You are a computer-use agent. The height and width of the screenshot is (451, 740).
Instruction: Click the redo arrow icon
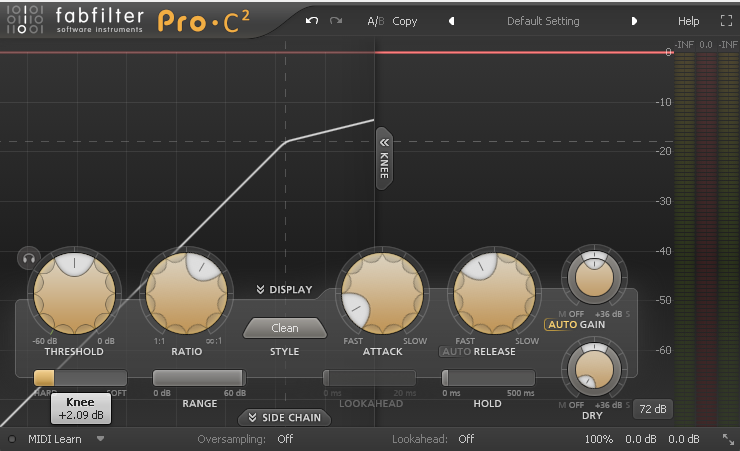336,21
